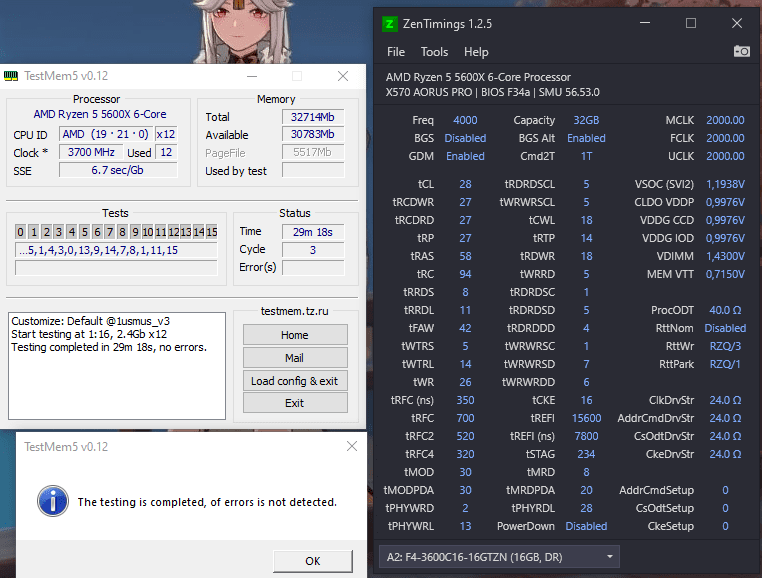Click the Available memory 30783Mb field

click(313, 134)
